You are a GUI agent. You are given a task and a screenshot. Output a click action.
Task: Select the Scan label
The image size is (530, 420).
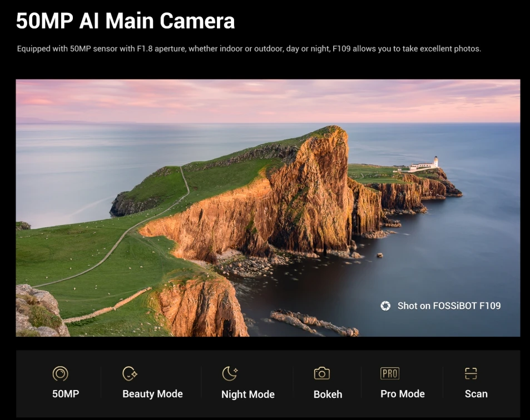pos(476,394)
